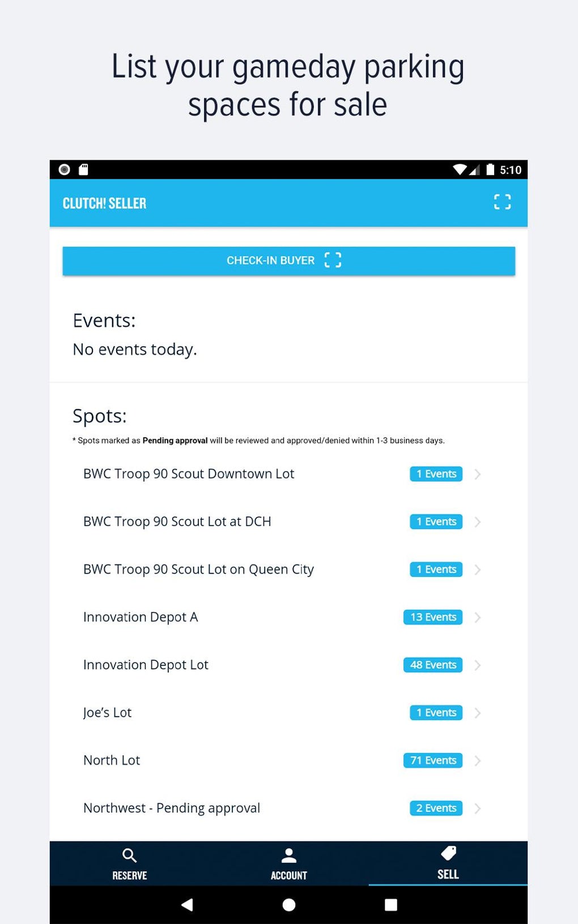Tap the 13 Events badge
The height and width of the screenshot is (924, 578).
(x=432, y=617)
